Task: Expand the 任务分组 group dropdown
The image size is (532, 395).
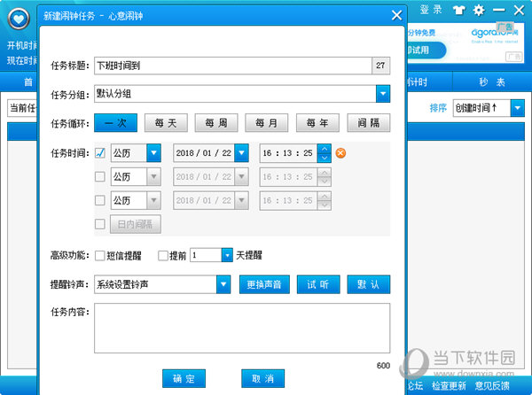Action: point(383,94)
